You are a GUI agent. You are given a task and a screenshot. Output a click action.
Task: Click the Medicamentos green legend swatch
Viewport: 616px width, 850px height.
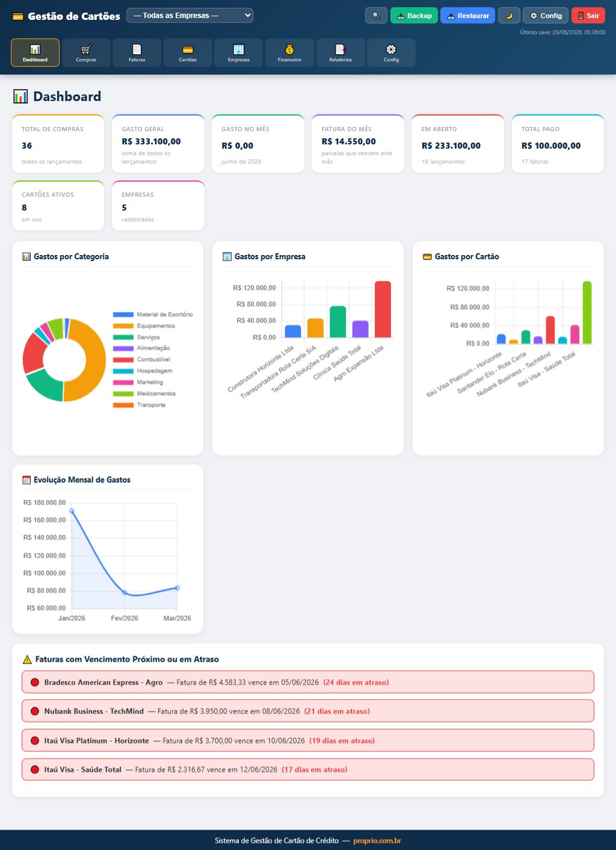(123, 394)
